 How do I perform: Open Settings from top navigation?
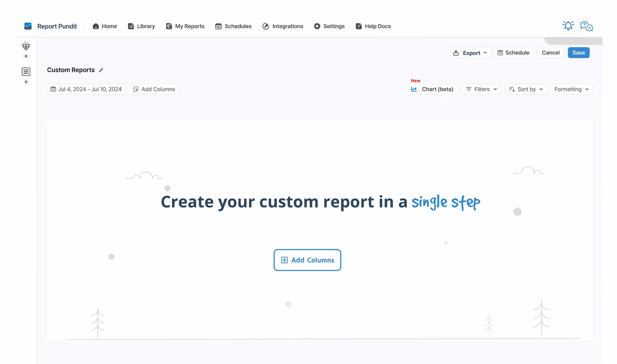tap(329, 26)
